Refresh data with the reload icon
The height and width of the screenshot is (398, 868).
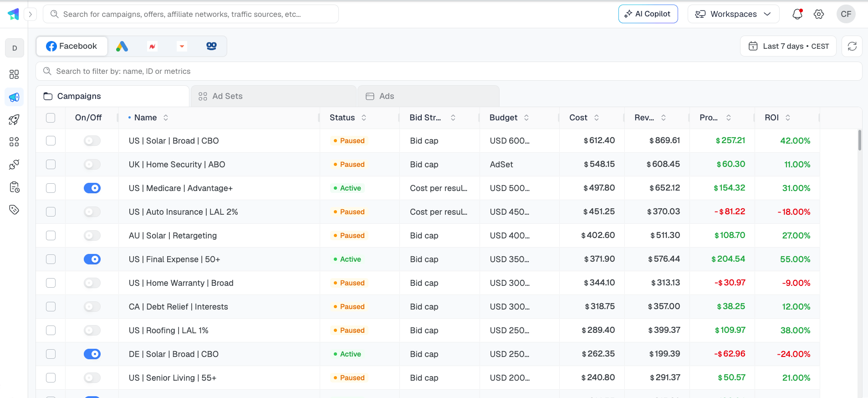tap(852, 46)
